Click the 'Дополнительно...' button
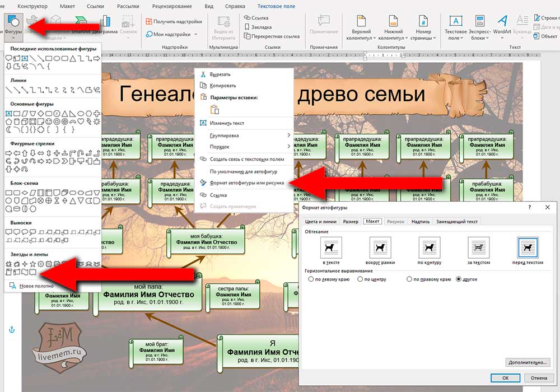 (528, 362)
